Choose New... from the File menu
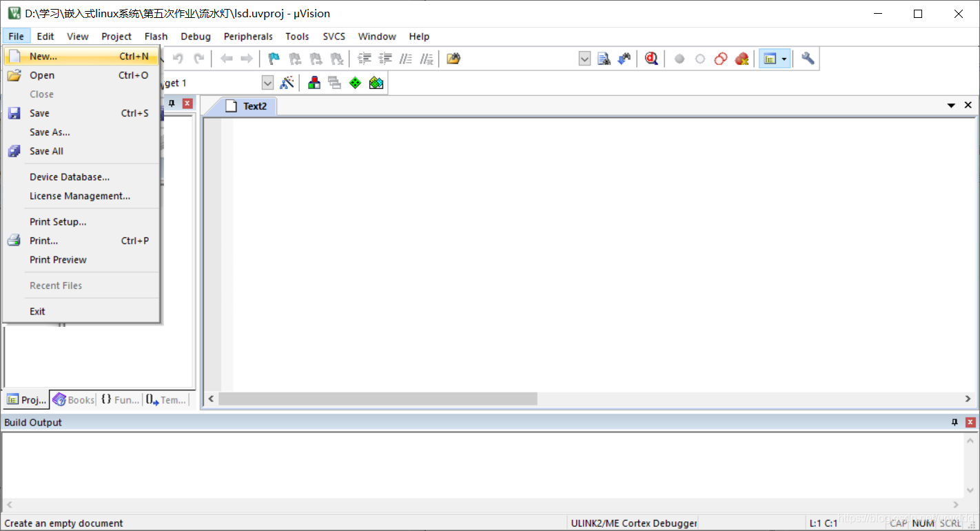The width and height of the screenshot is (980, 531). pyautogui.click(x=82, y=57)
